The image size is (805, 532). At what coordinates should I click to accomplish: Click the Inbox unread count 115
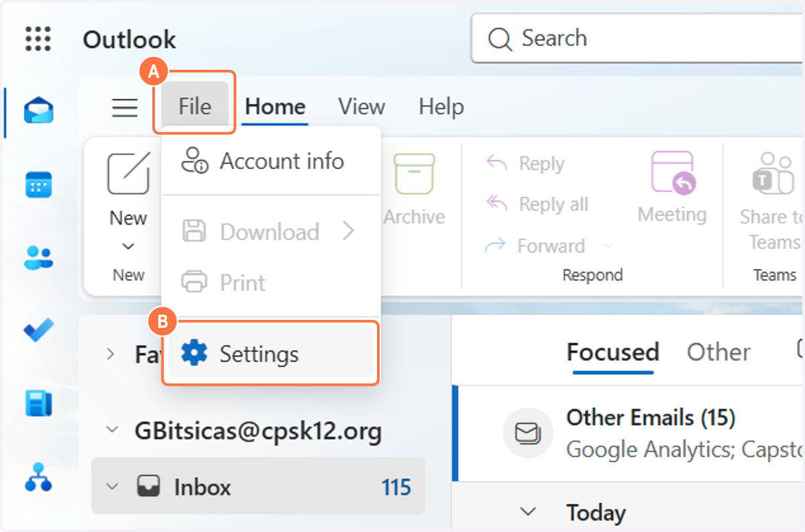396,487
